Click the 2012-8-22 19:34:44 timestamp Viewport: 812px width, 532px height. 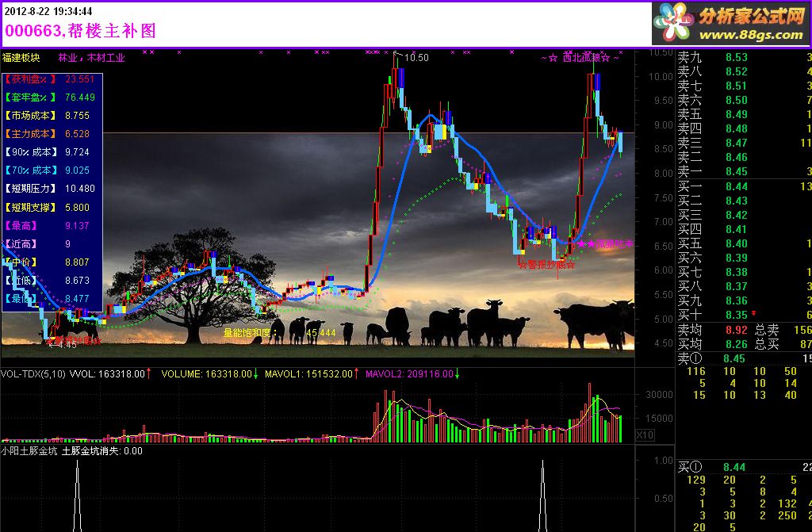pos(48,11)
